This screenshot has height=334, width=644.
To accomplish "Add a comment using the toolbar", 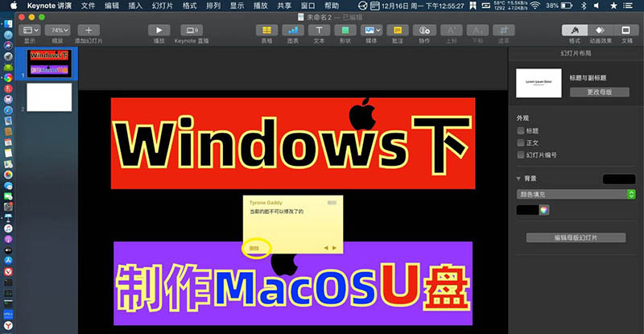I will click(x=398, y=31).
